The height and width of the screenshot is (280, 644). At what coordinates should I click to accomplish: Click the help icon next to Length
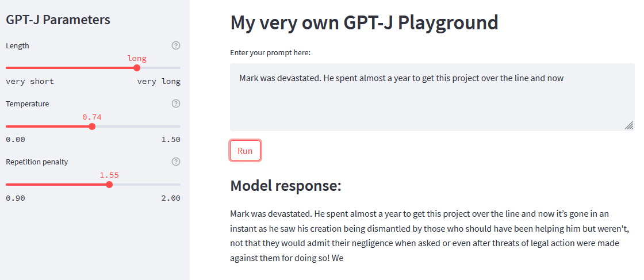tap(176, 45)
